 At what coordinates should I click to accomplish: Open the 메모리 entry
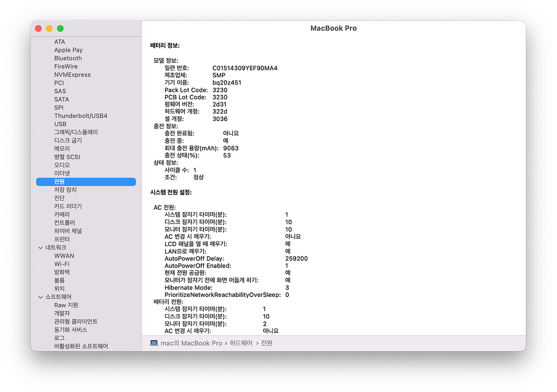coord(62,148)
